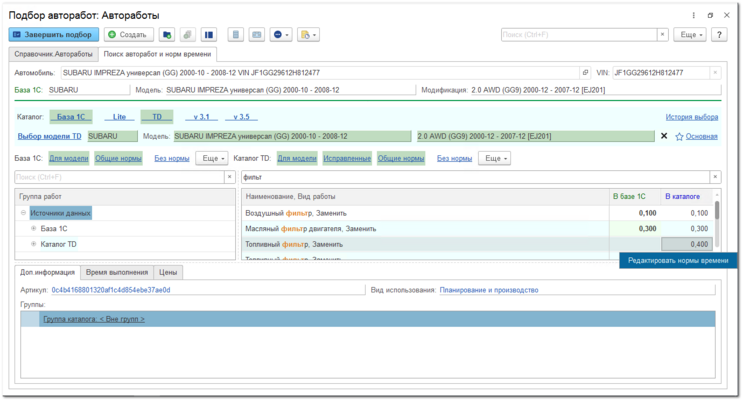Click the Создать button

(129, 35)
